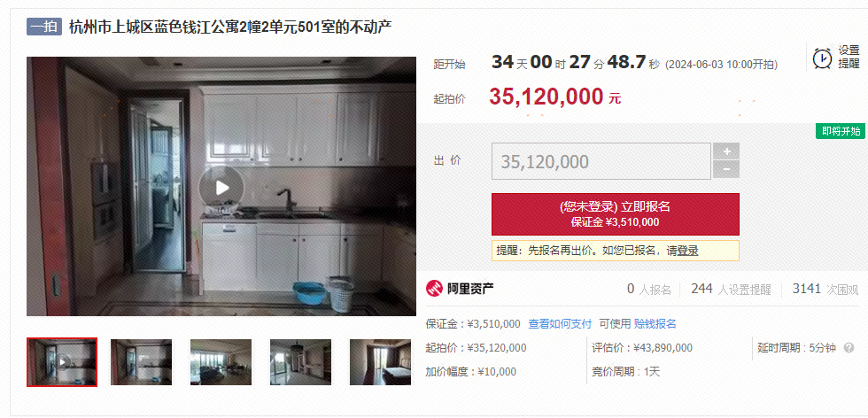This screenshot has width=868, height=418.
Task: Select the second kitchen thumbnail
Action: point(141,362)
